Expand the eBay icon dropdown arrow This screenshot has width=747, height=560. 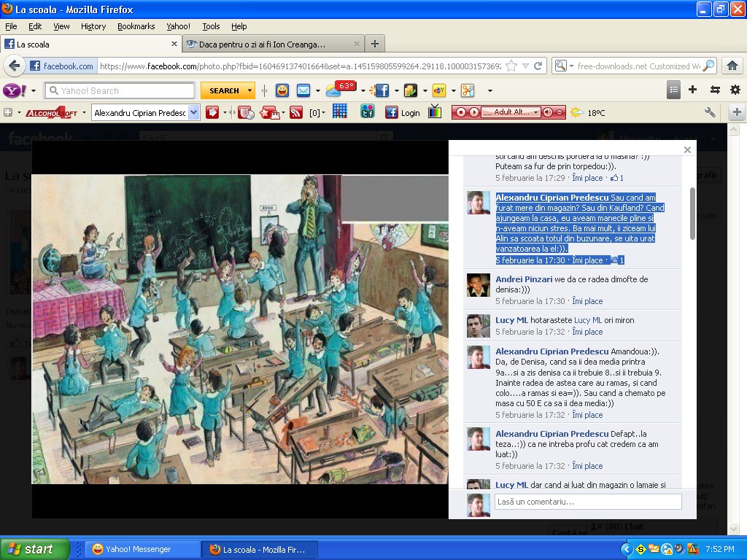(x=453, y=90)
